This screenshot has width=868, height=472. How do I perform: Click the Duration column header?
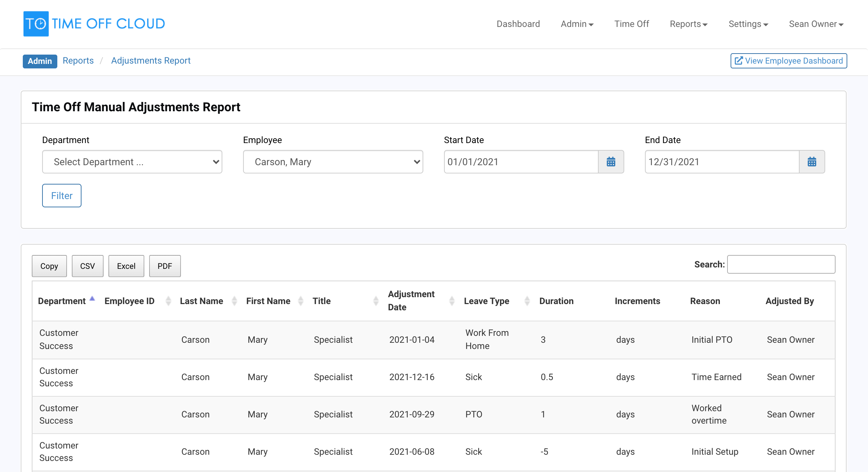point(556,301)
